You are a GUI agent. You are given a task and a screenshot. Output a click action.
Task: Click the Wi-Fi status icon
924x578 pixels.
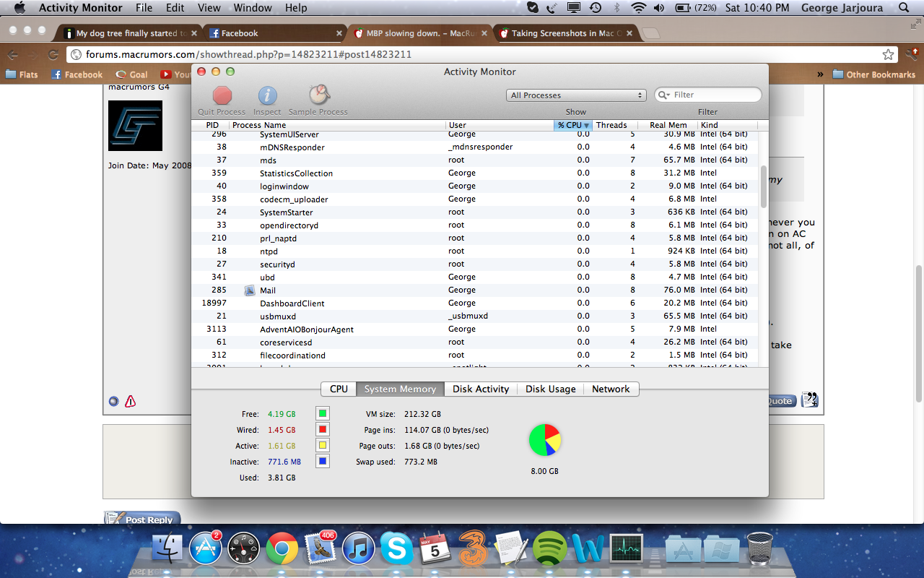638,8
